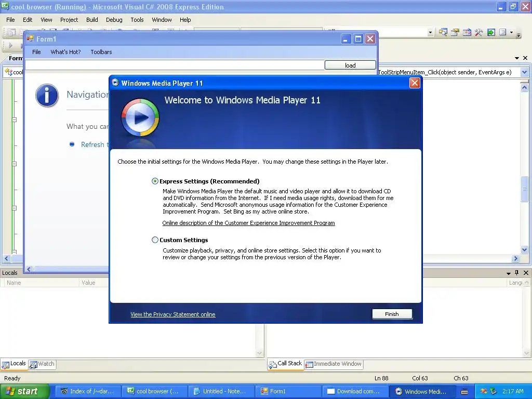
Task: Click the Windows Media Player logo in dialog
Action: (x=140, y=117)
